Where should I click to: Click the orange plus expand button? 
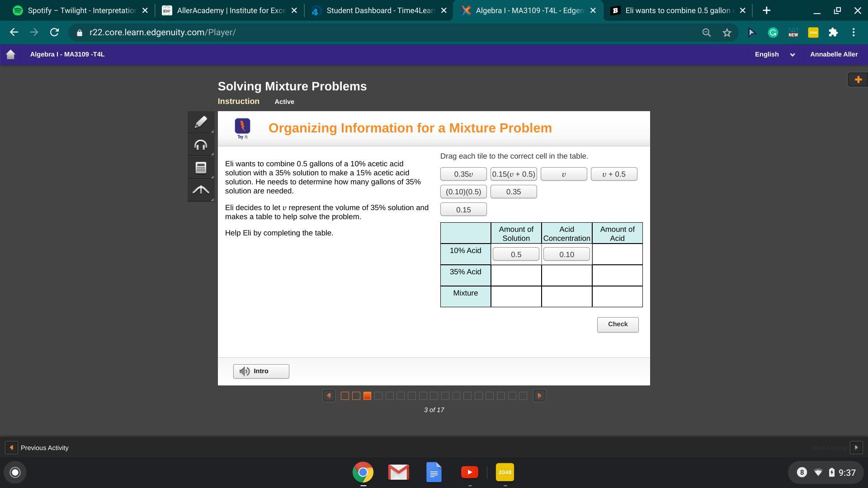[858, 80]
